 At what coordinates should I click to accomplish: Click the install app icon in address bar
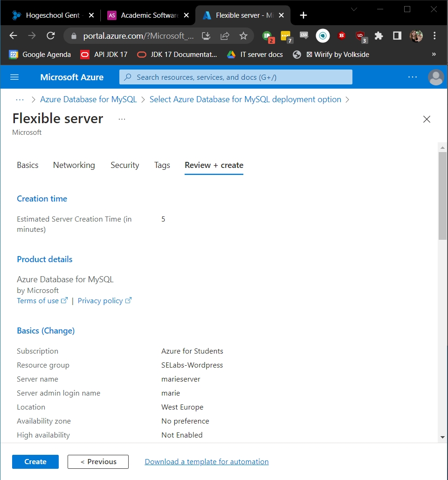point(206,36)
